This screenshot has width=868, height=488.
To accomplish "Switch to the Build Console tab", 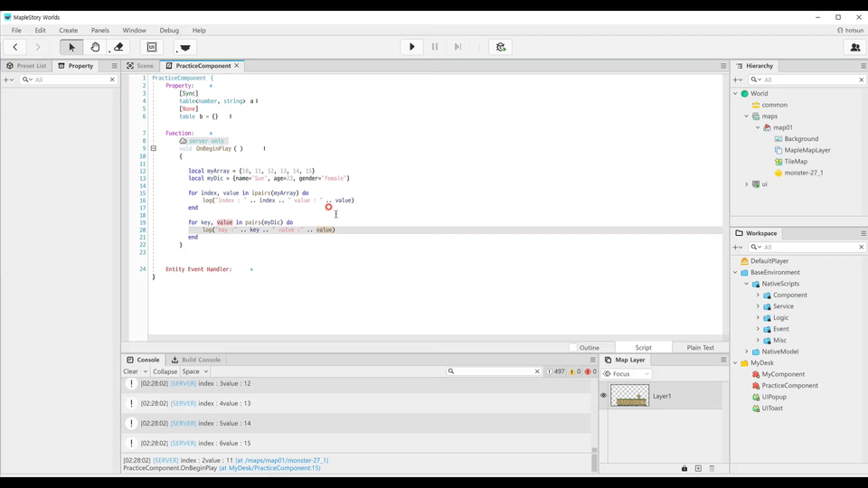I will pos(196,360).
